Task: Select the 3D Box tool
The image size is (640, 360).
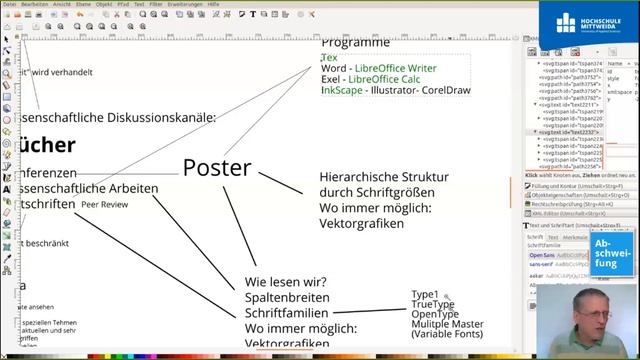Action: tap(7, 108)
